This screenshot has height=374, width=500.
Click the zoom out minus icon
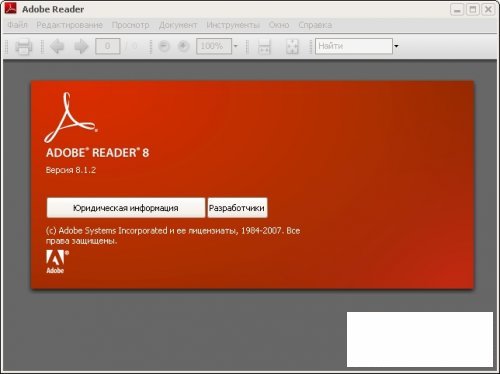pos(164,46)
